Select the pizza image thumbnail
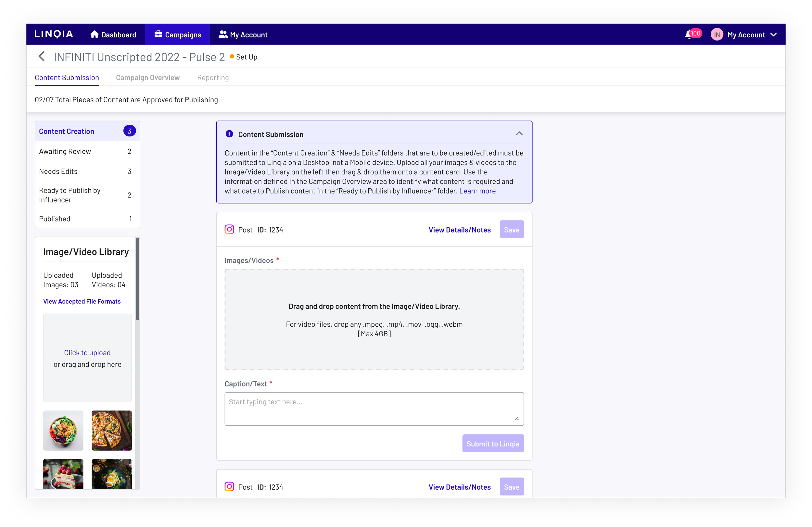Screen dimensions: 812x527 tap(111, 430)
